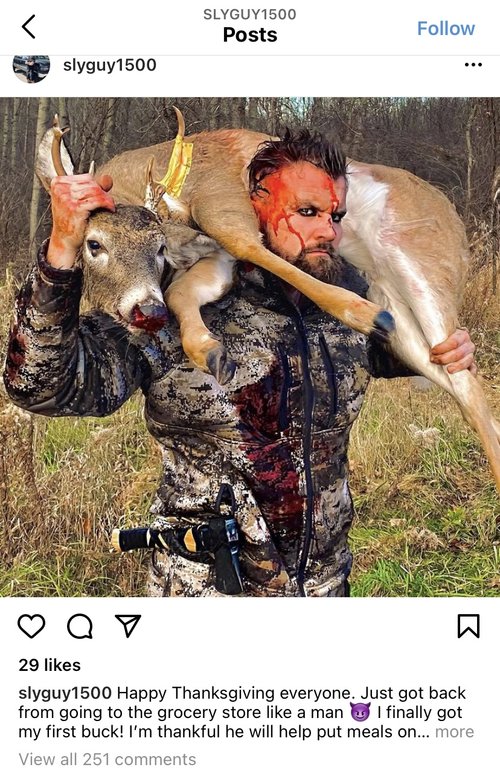Go back using the left arrow
The image size is (500, 779).
pyautogui.click(x=29, y=27)
